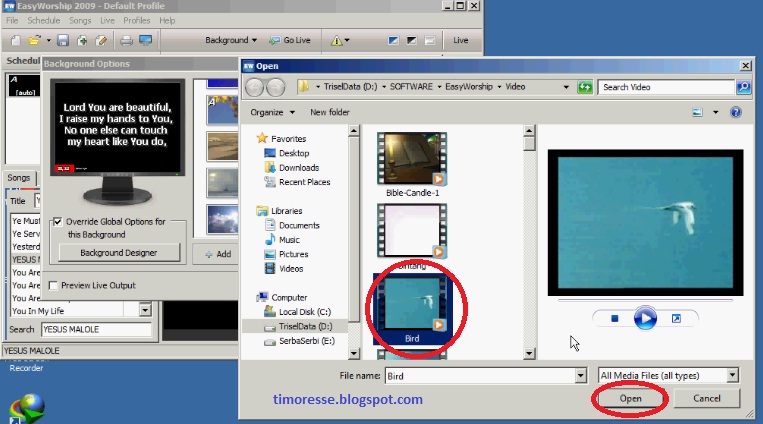
Task: Click the Live button in EasyWorship toolbar
Action: [460, 40]
